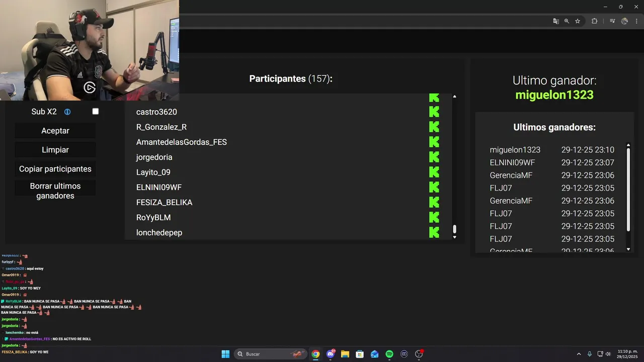The height and width of the screenshot is (362, 644).
Task: Open the clock showing 11:10 p. m.
Action: (x=627, y=354)
